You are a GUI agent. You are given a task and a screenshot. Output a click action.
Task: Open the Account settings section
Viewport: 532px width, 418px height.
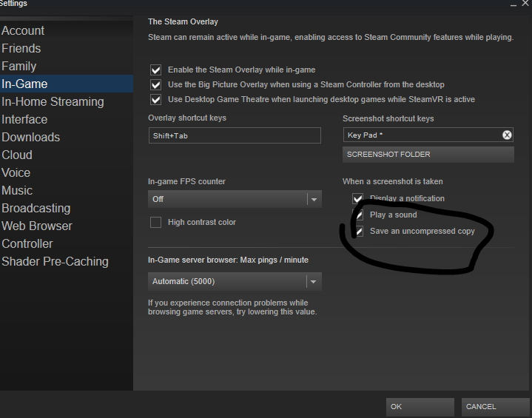[x=67, y=30]
